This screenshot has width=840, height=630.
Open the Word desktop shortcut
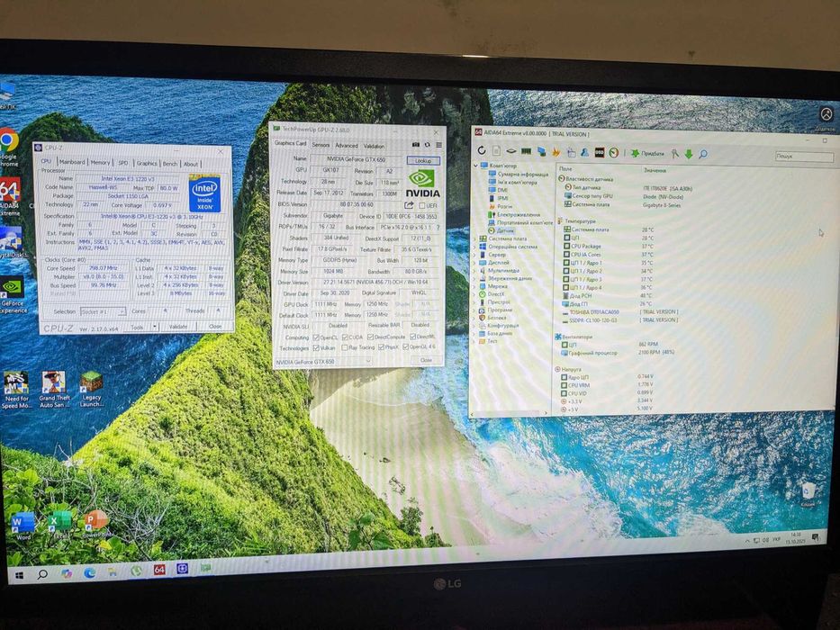tap(23, 525)
